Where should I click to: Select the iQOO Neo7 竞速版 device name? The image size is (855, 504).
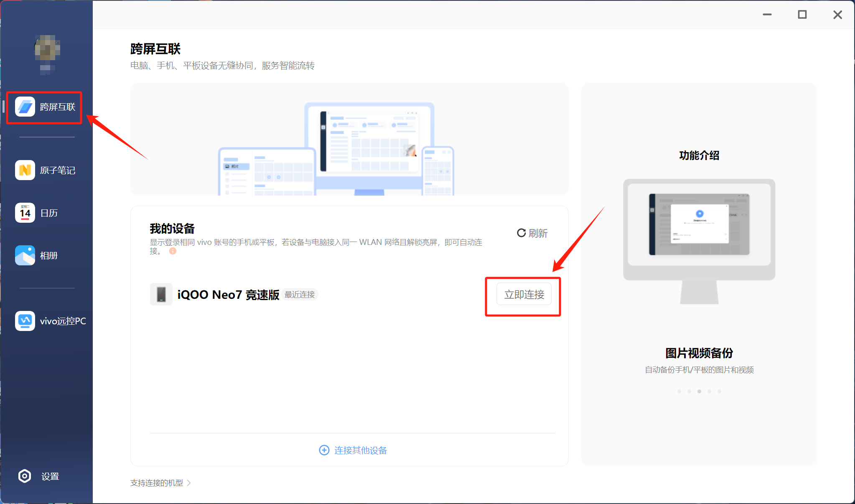[x=228, y=295]
